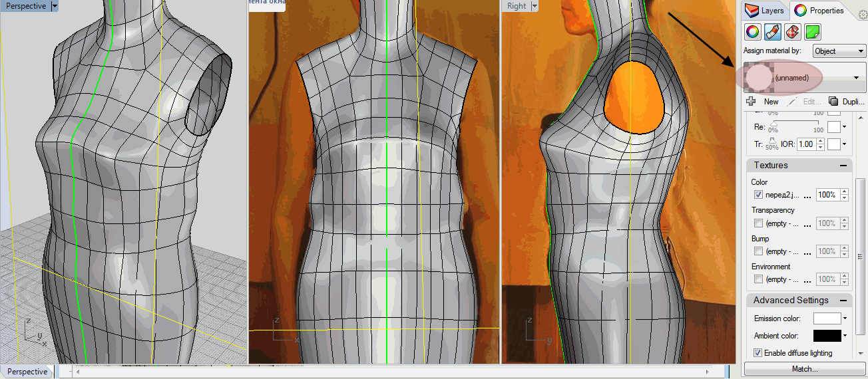Enable the Transparency texture checkbox
Screen dimensions: 868x379
coord(758,223)
